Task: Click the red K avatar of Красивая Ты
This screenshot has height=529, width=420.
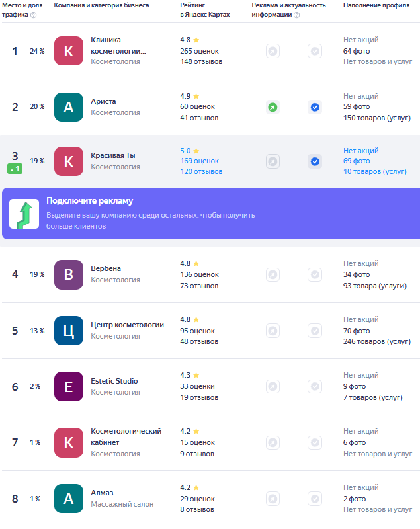Action: pos(69,161)
